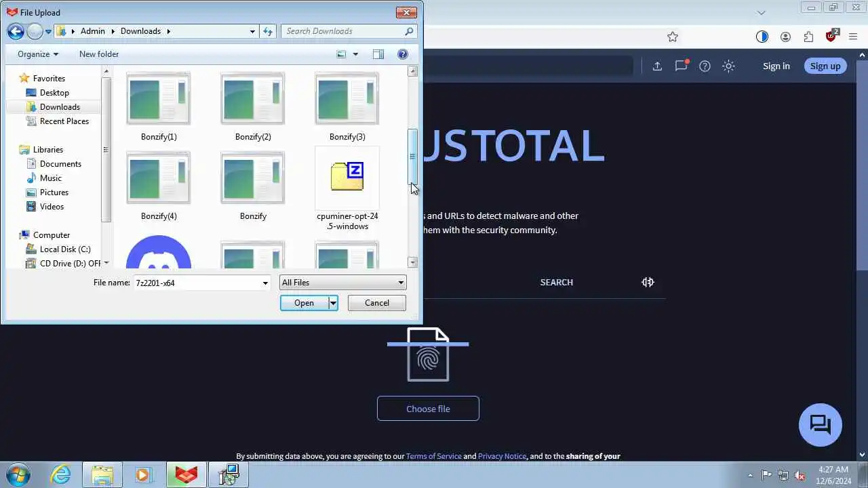
Task: Select the Bonzify file thumbnail
Action: (253, 178)
